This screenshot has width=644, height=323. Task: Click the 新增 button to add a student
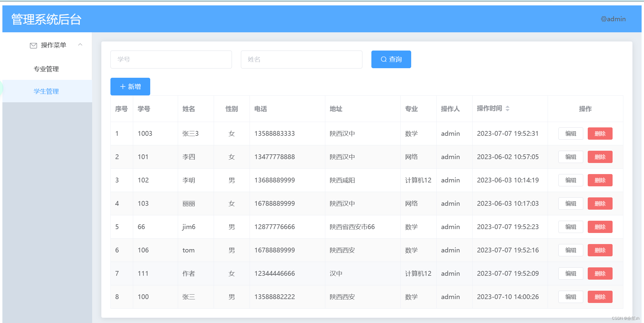tap(130, 86)
